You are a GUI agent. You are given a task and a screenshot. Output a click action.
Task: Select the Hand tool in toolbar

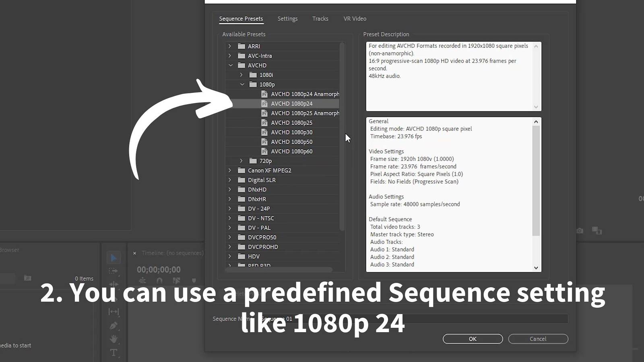(114, 339)
